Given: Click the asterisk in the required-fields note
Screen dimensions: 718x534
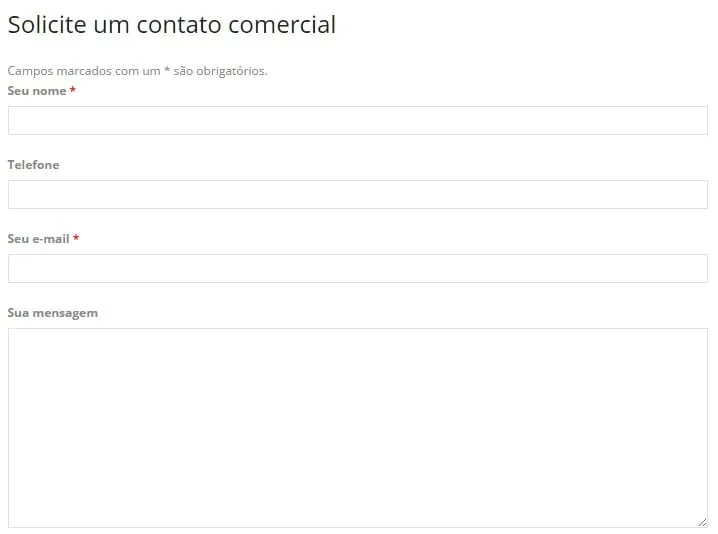Looking at the screenshot, I should (x=167, y=71).
